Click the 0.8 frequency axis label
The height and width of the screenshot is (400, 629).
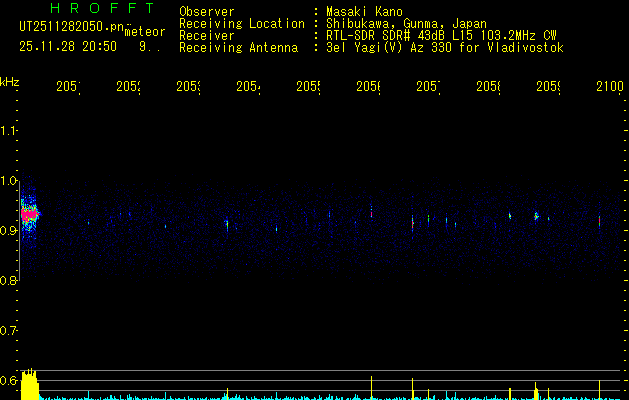(8, 280)
